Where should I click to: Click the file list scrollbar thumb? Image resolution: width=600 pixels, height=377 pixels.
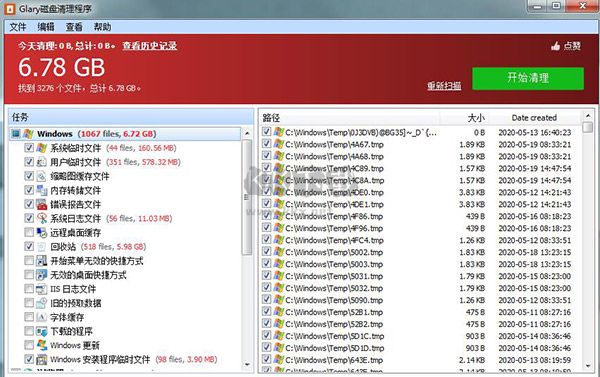[588, 127]
